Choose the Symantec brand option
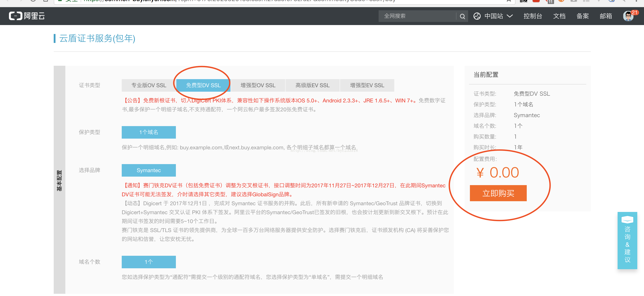644x296 pixels. pos(149,170)
